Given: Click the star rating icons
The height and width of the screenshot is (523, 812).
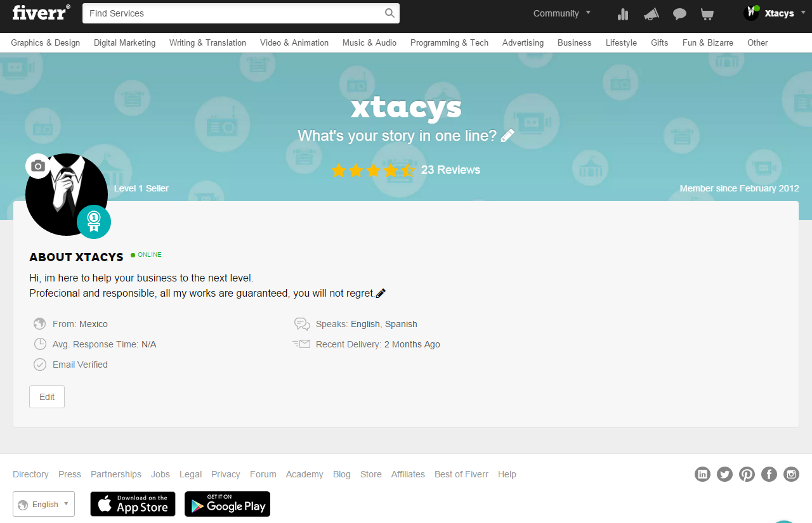Looking at the screenshot, I should click(x=373, y=170).
